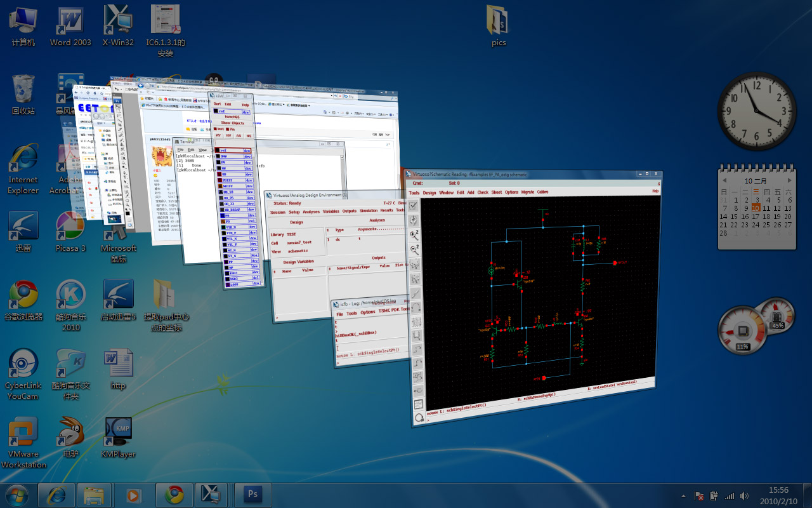
Task: Show hidden icons in system tray
Action: [x=683, y=495]
